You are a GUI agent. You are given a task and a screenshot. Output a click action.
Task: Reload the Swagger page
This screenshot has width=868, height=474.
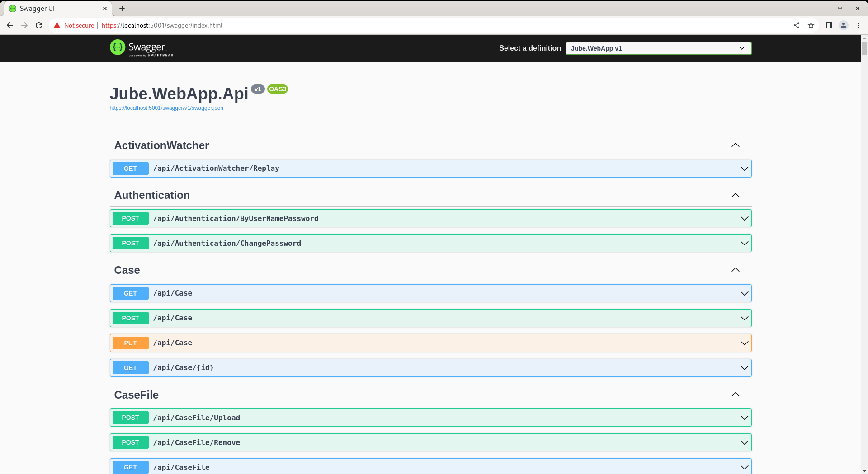click(x=39, y=25)
